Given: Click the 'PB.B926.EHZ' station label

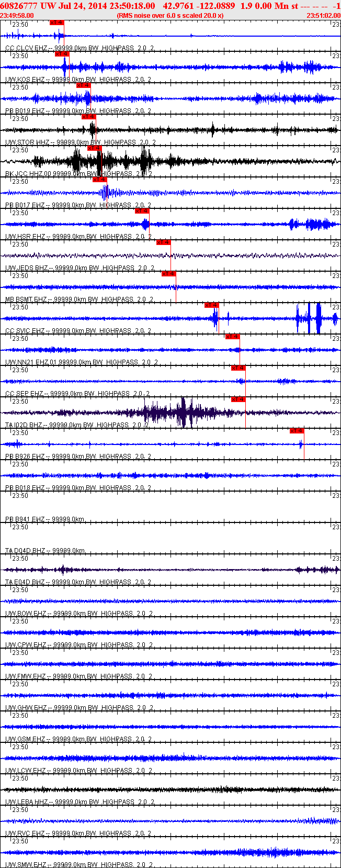Looking at the screenshot, I should tap(25, 457).
